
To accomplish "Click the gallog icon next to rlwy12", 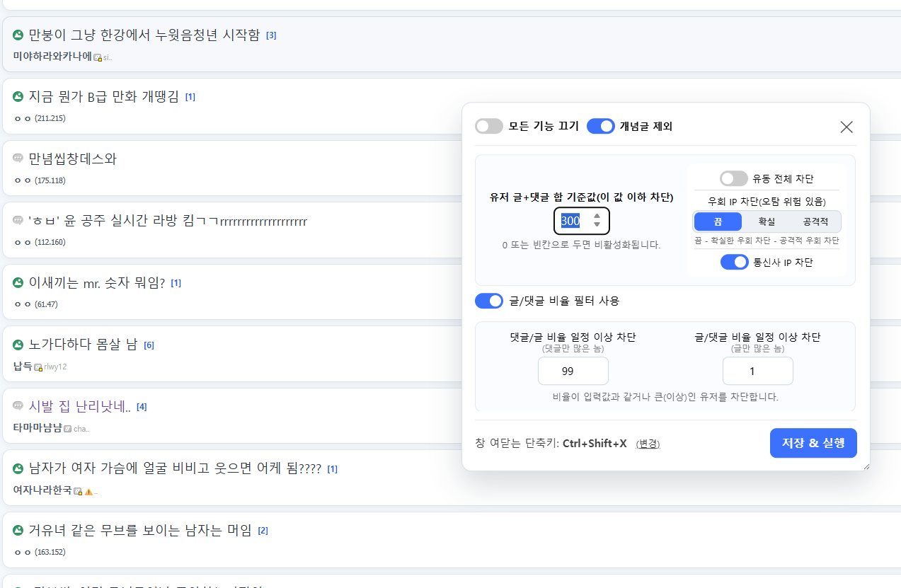I will [x=38, y=367].
